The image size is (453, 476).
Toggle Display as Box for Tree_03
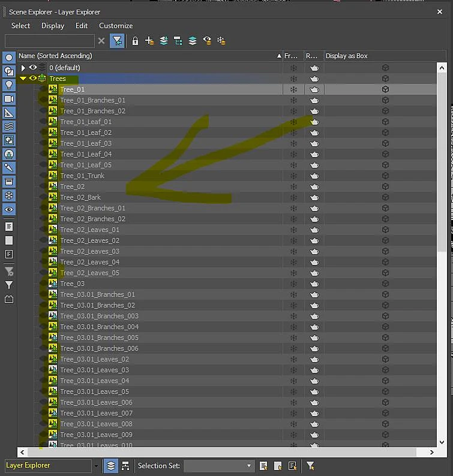385,284
